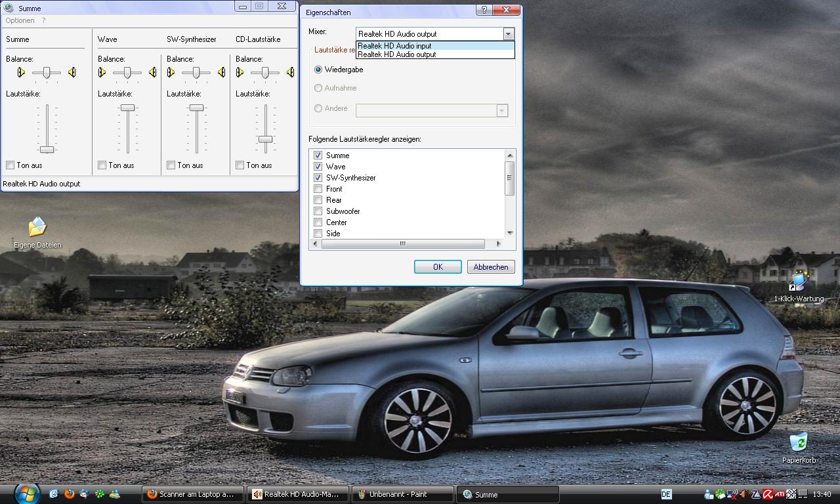Uncheck Summe in the volume controls list

click(318, 156)
